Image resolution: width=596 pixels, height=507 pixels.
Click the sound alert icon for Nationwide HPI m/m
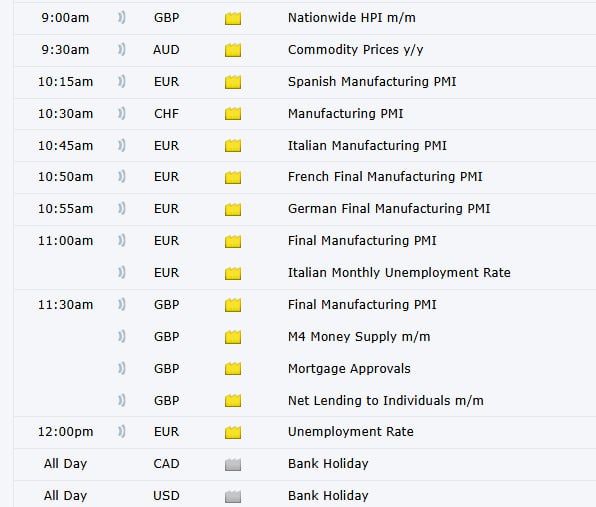click(x=121, y=18)
